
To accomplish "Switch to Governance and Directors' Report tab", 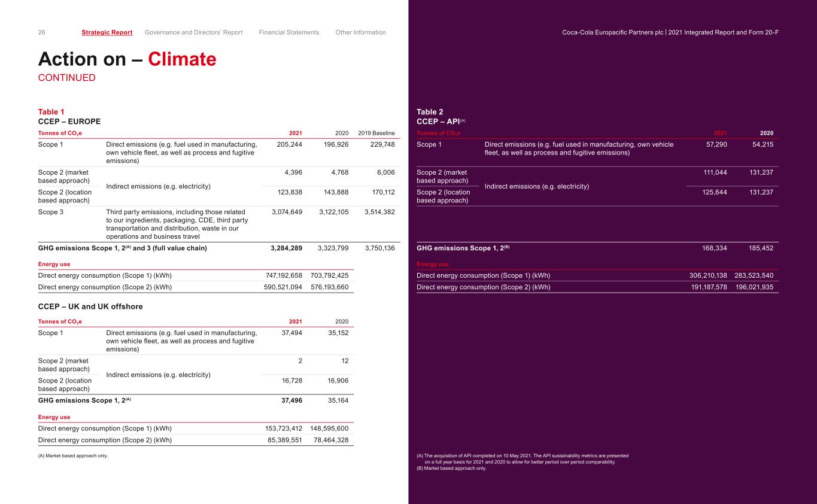I will point(193,32).
